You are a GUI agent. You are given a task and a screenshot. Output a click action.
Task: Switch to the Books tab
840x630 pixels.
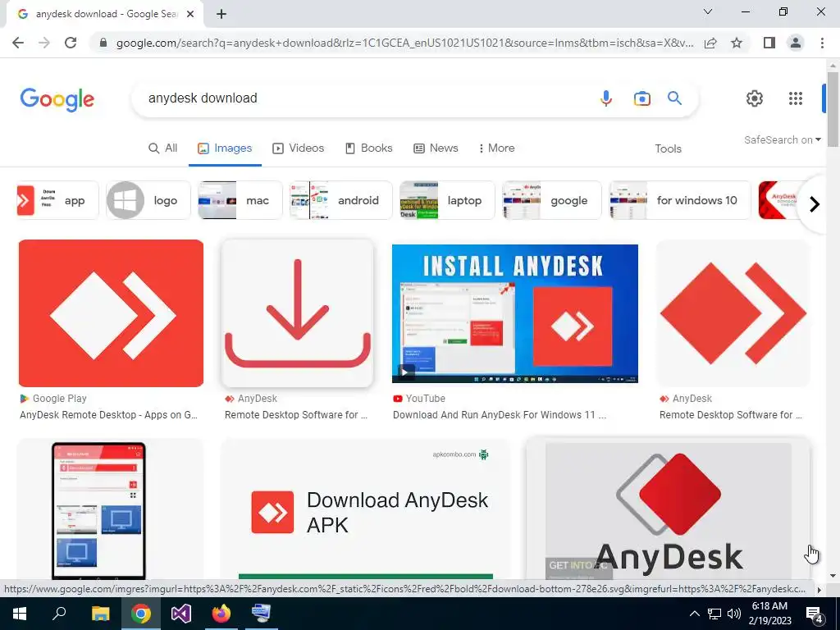click(368, 148)
